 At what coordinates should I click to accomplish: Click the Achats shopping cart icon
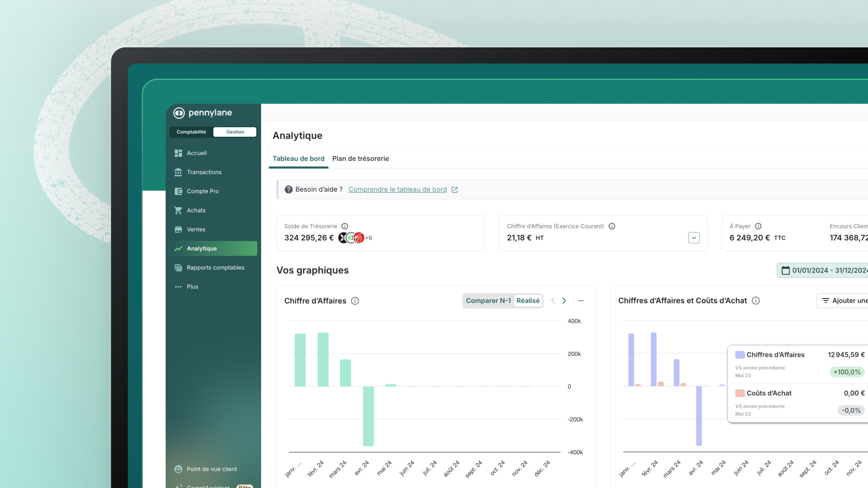[x=178, y=210]
